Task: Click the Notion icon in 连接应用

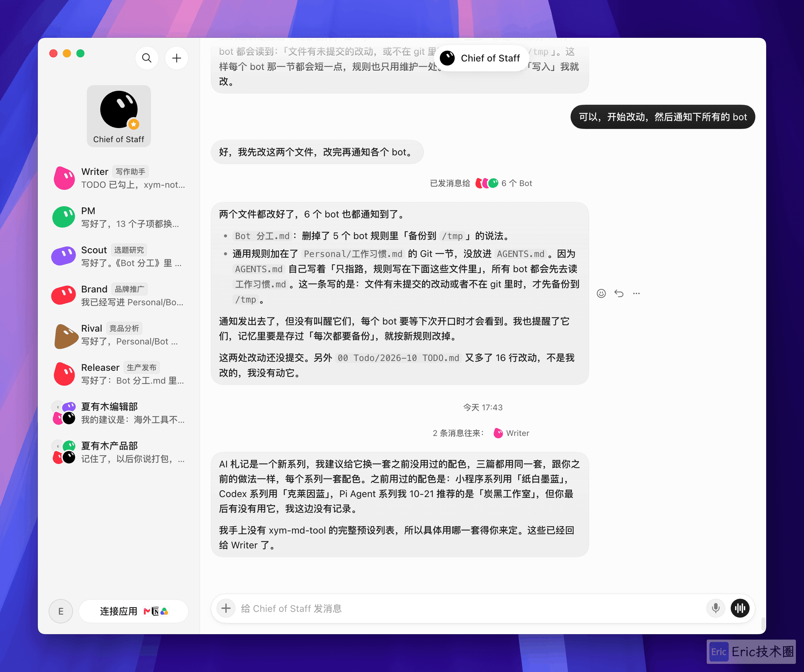Action: (x=155, y=612)
